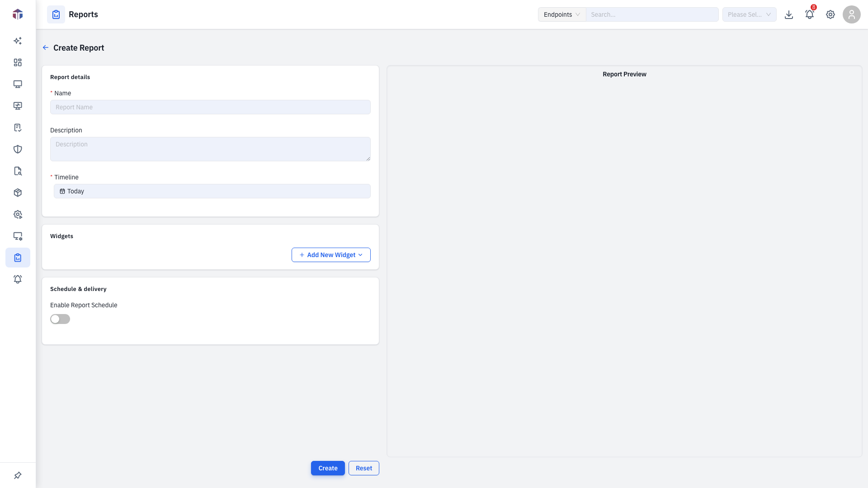The image size is (868, 488).
Task: Select the active Reports clipboard icon in sidebar
Action: (x=18, y=258)
